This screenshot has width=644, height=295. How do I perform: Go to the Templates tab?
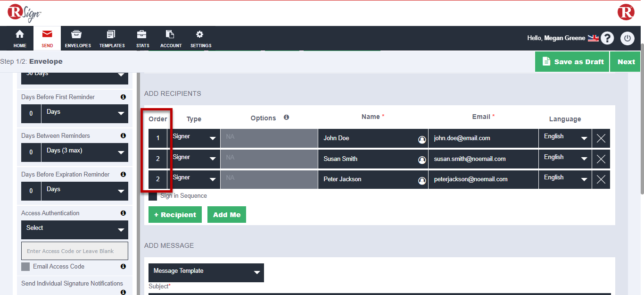coord(112,38)
